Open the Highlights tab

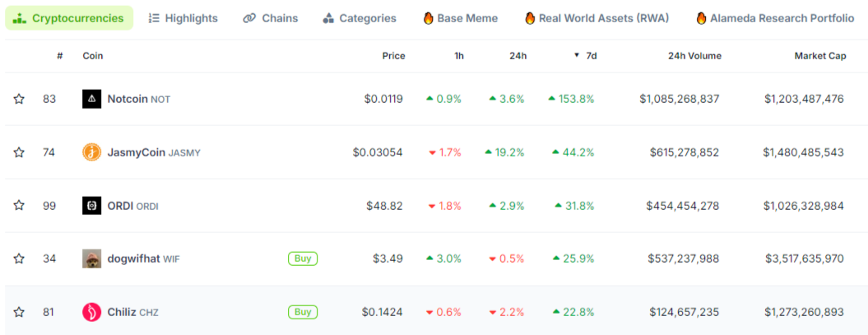(183, 18)
